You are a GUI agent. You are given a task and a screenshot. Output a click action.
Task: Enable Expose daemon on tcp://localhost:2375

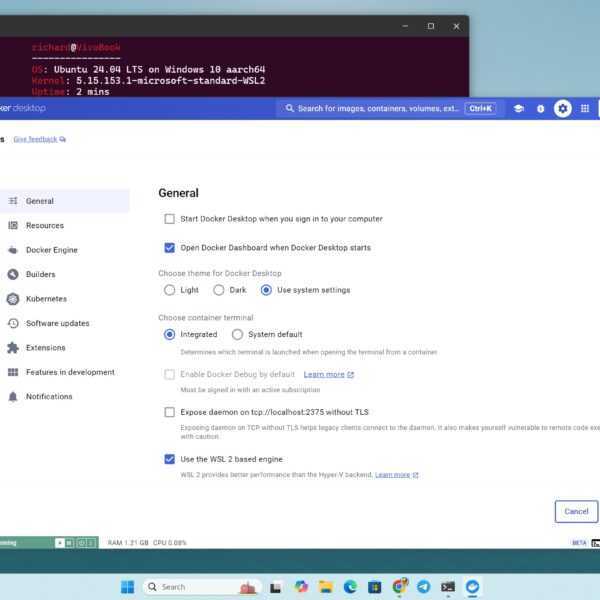pyautogui.click(x=170, y=412)
